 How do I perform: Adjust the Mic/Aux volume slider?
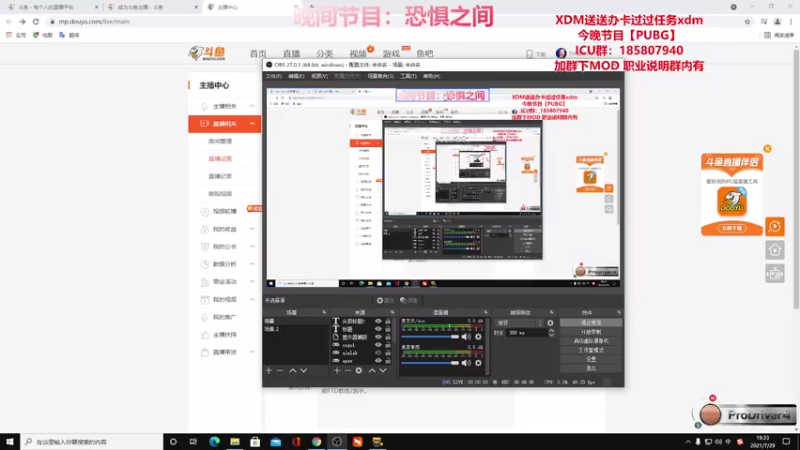pyautogui.click(x=430, y=337)
